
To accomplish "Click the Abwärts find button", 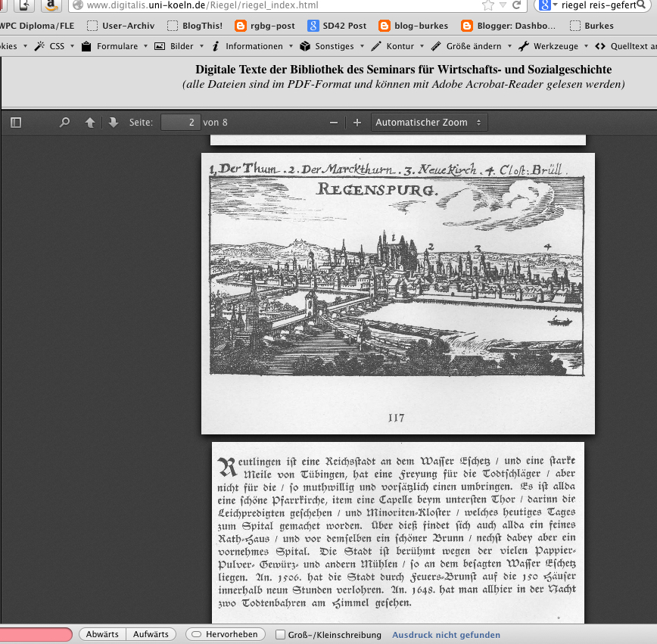I will pos(102,634).
